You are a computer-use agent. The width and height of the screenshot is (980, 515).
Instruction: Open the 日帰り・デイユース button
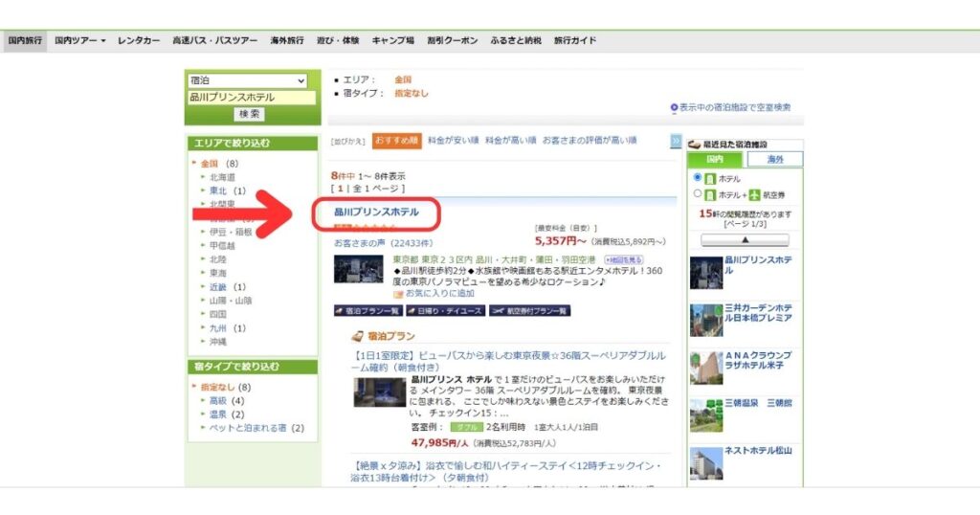point(446,311)
